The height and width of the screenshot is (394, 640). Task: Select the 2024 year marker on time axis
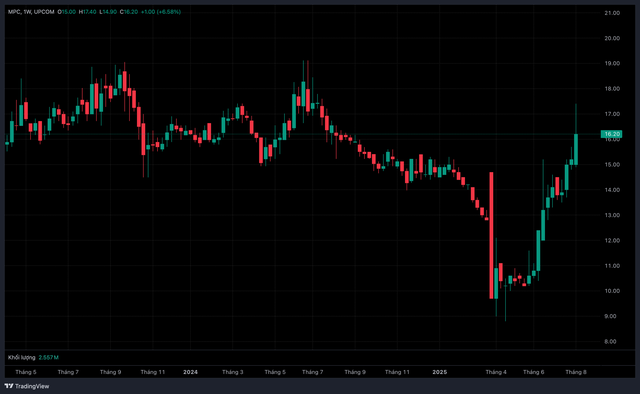click(190, 372)
